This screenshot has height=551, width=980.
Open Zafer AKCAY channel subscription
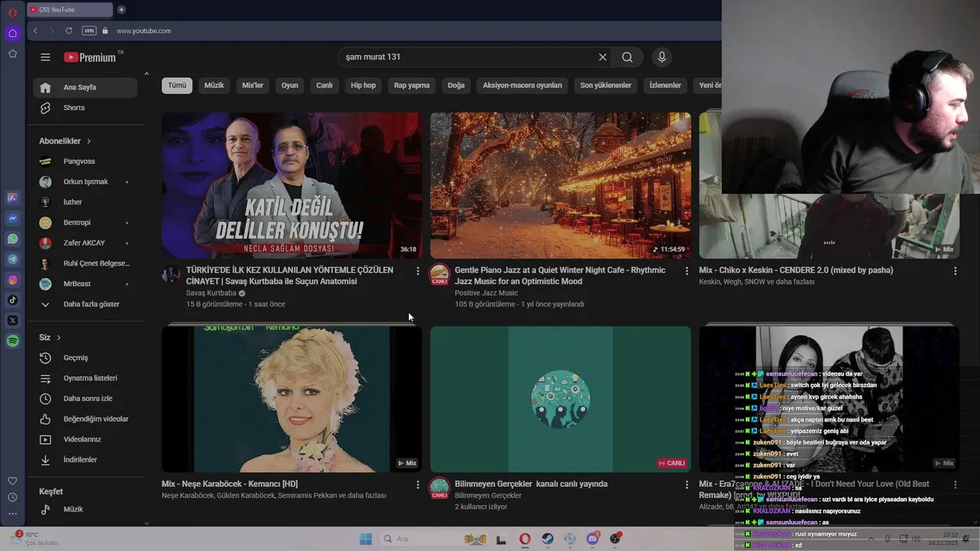85,243
